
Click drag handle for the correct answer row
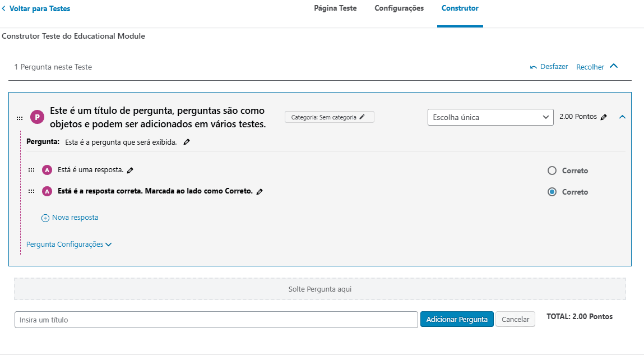[31, 191]
